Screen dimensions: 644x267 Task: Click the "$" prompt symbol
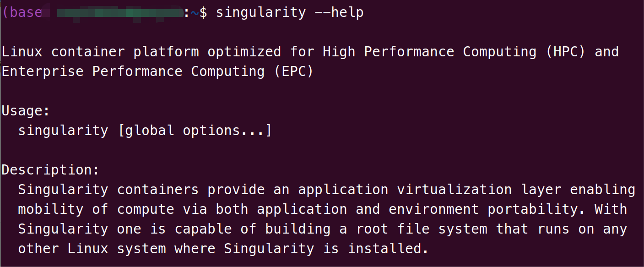[x=203, y=12]
